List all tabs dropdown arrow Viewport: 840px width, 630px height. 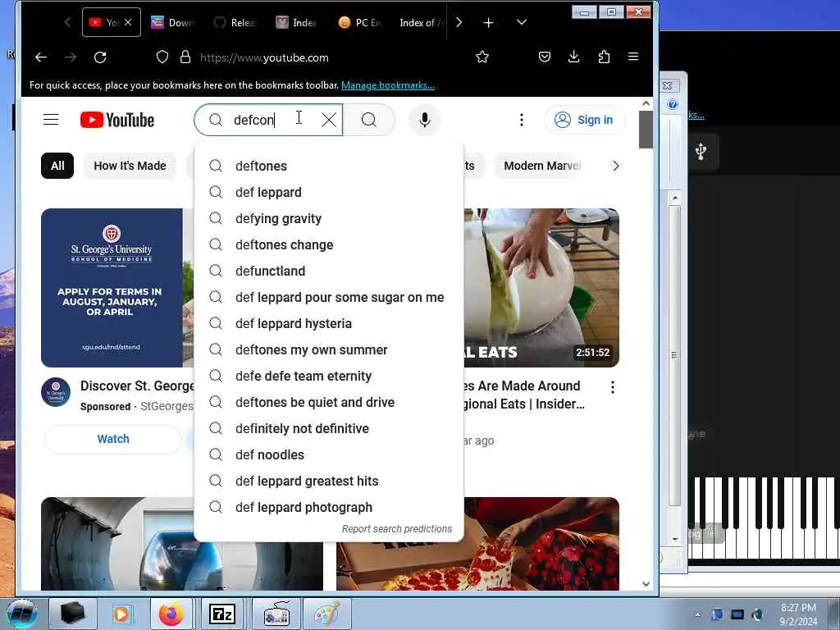(x=521, y=22)
